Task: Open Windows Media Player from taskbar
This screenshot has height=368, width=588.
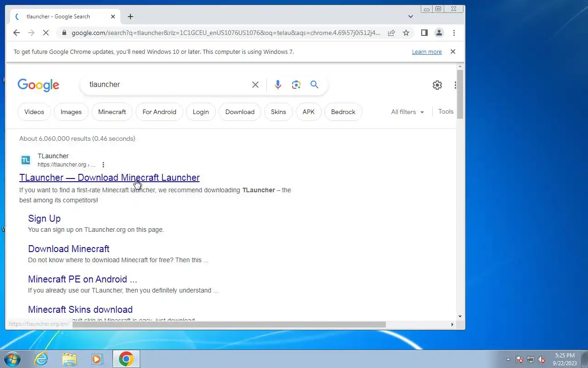Action: coord(97,359)
